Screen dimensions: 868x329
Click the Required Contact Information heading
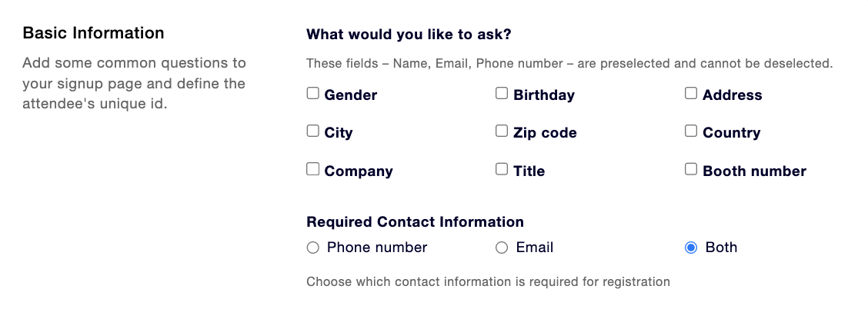[416, 222]
